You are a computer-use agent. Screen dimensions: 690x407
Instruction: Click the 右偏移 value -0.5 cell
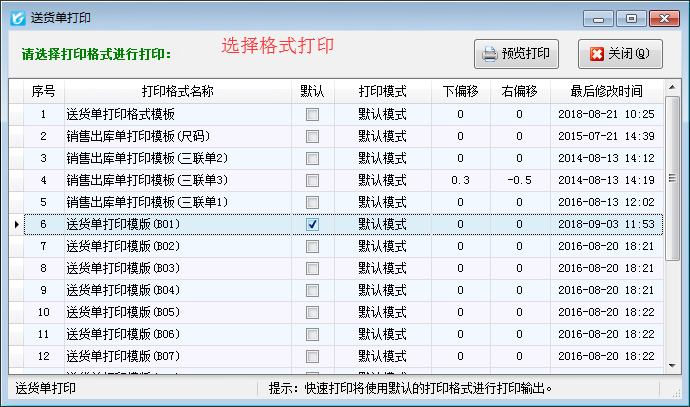click(x=519, y=180)
